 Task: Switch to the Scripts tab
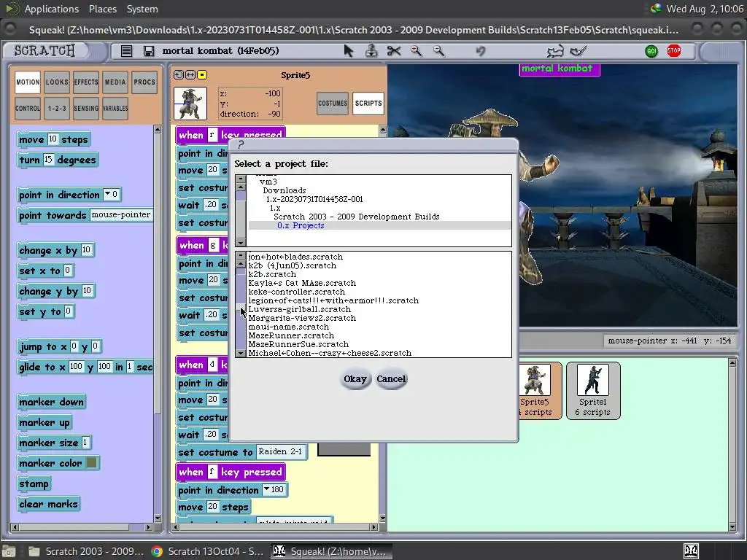coord(368,104)
